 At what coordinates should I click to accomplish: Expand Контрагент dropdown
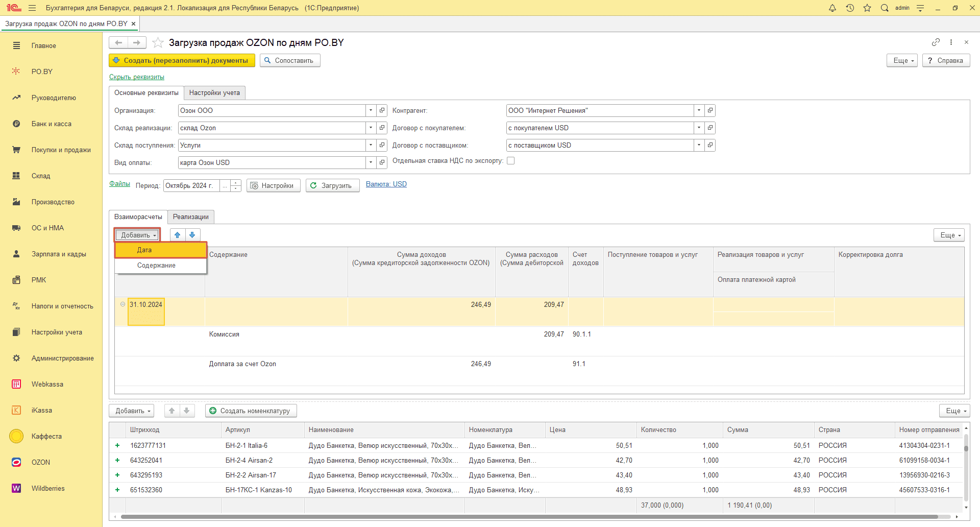(699, 110)
